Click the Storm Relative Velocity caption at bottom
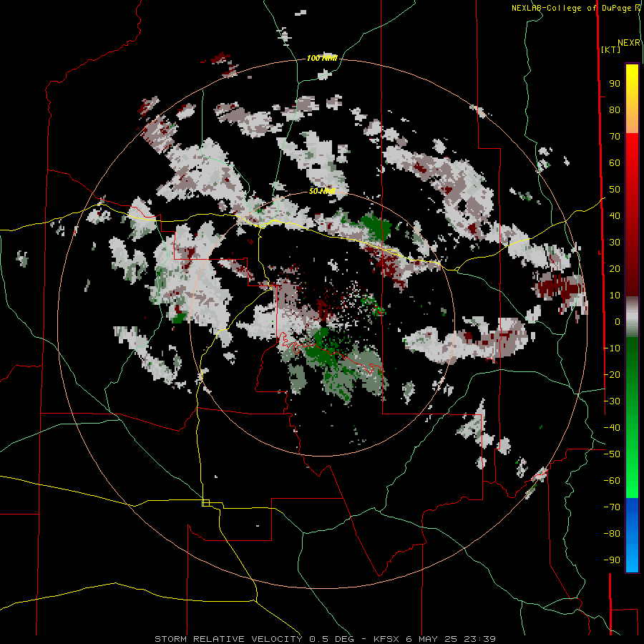This screenshot has height=644, width=644. pyautogui.click(x=325, y=639)
